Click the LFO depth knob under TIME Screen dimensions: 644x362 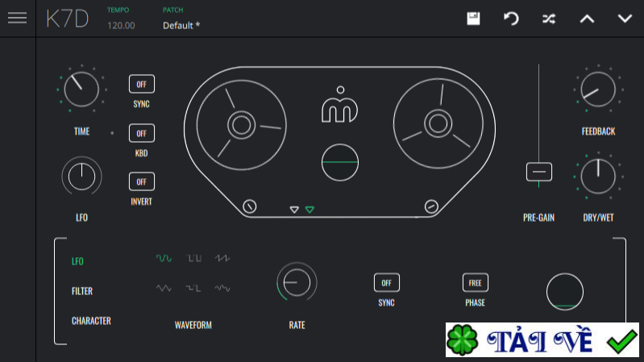[x=81, y=177]
